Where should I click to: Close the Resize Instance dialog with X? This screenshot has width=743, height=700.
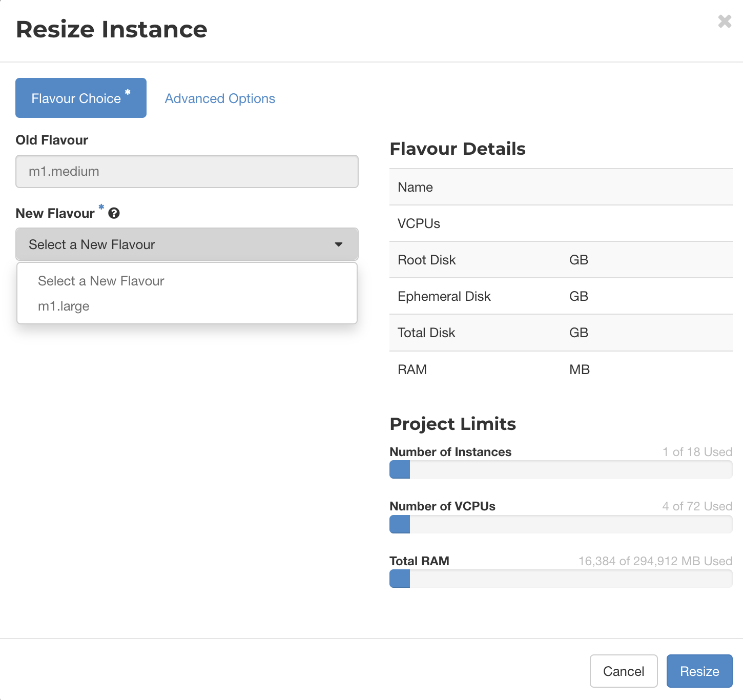725,21
